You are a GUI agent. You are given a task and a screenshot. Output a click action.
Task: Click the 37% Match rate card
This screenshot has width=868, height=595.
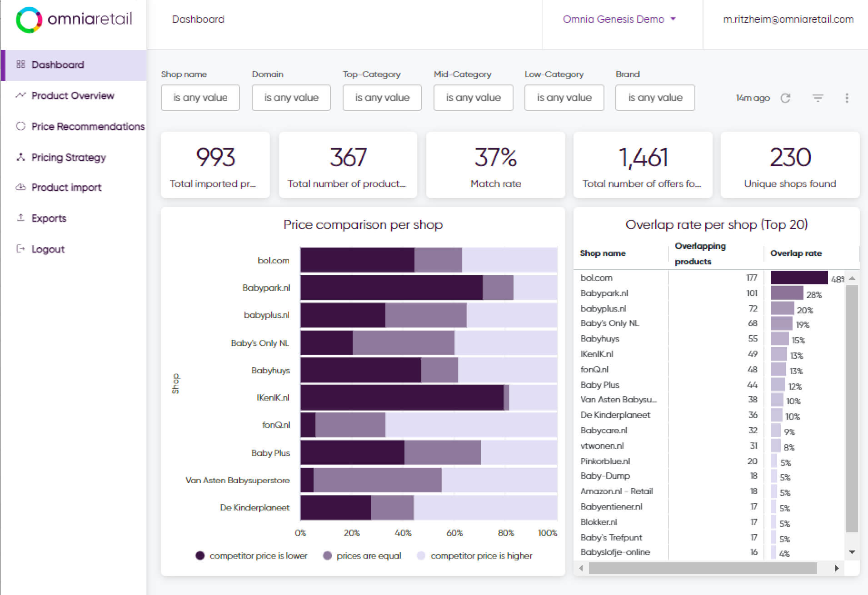pos(495,165)
